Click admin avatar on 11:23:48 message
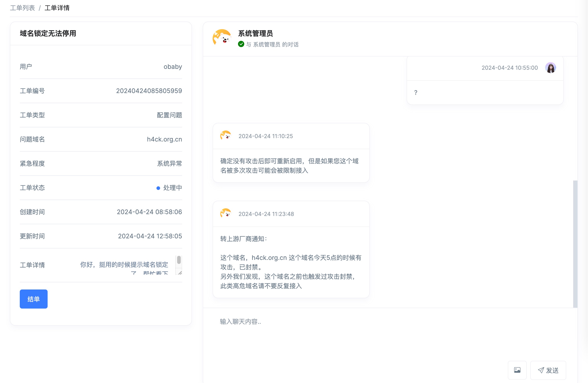588x383 pixels. (225, 213)
